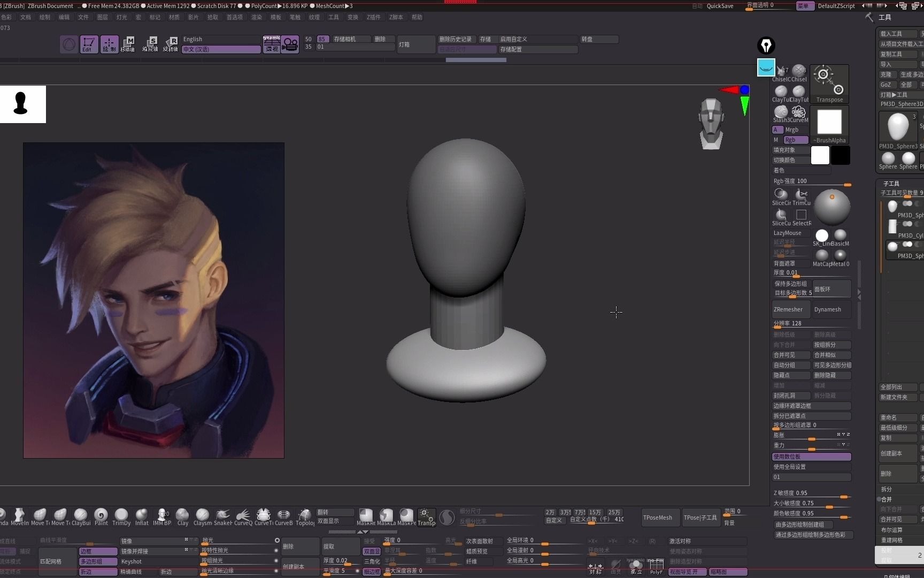This screenshot has height=578, width=924.
Task: Open the 材质 menu
Action: (x=174, y=17)
